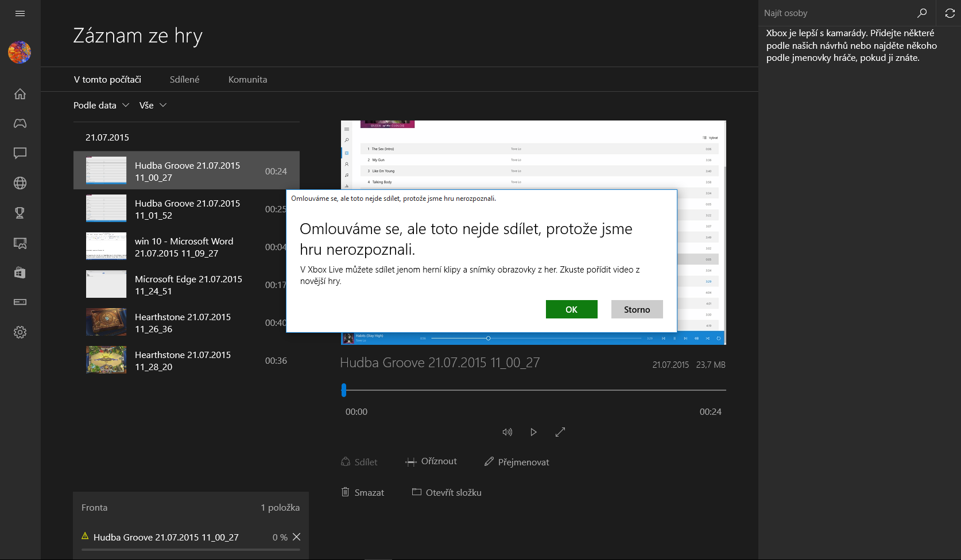
Task: Click the search magnifier icon
Action: 922,13
